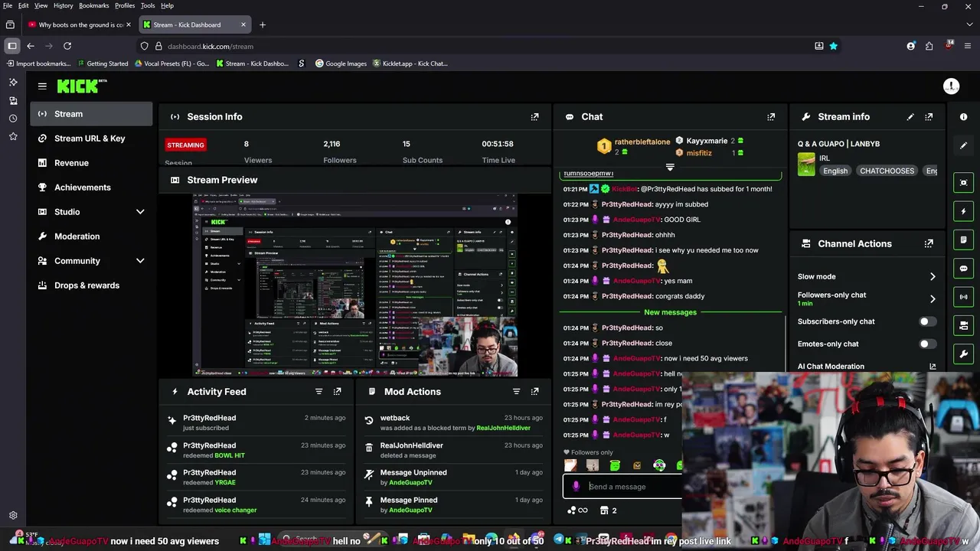Go to Stream URL & Key
This screenshot has width=980, height=551.
coord(91,139)
